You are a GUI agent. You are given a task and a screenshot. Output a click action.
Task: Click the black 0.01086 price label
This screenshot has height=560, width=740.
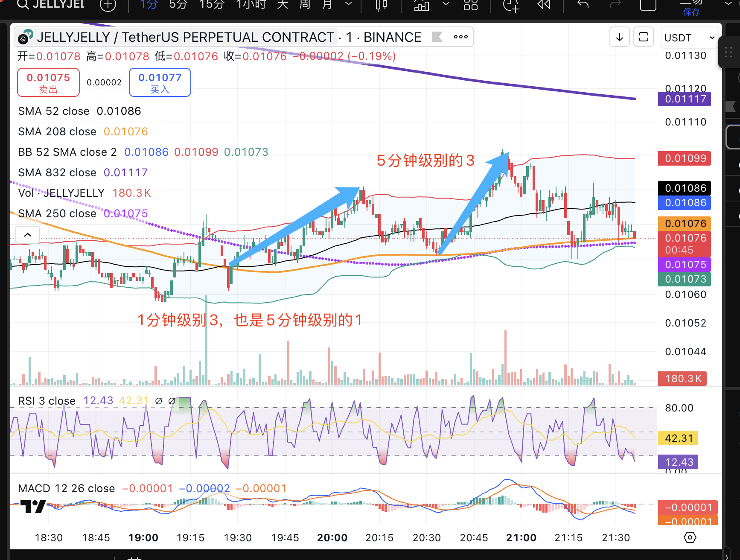685,188
